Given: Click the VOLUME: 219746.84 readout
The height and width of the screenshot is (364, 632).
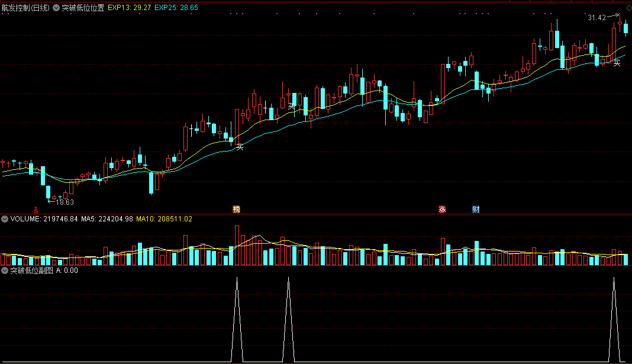Looking at the screenshot, I should click(x=44, y=219).
